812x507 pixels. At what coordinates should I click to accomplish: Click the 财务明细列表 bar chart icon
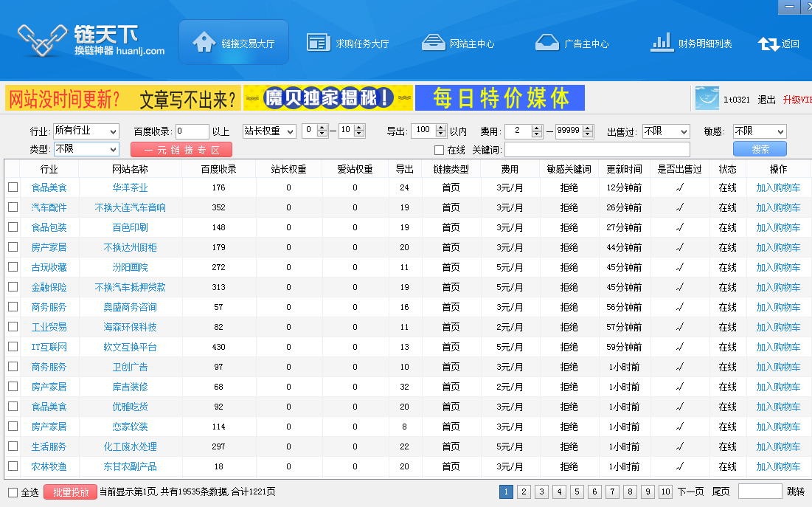click(x=661, y=43)
